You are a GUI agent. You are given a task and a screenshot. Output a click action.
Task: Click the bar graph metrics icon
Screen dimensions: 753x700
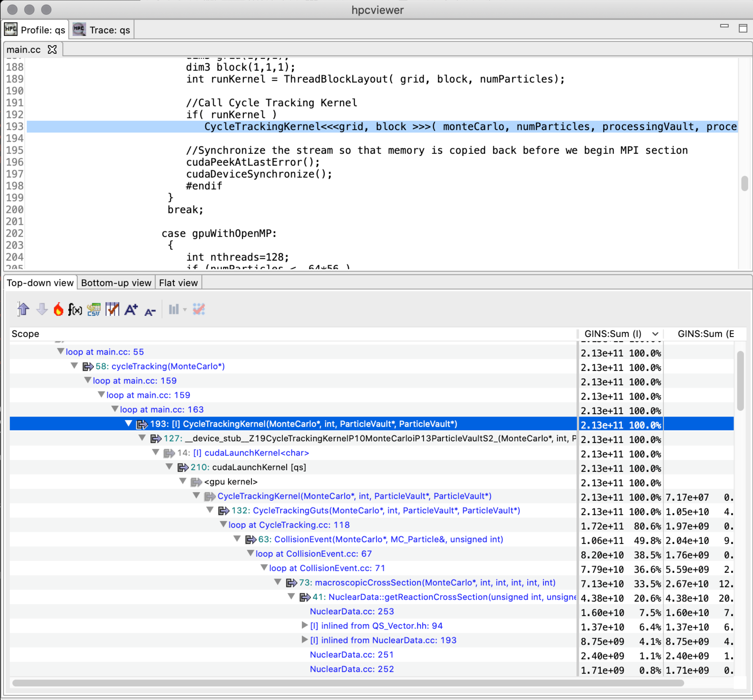coord(174,309)
